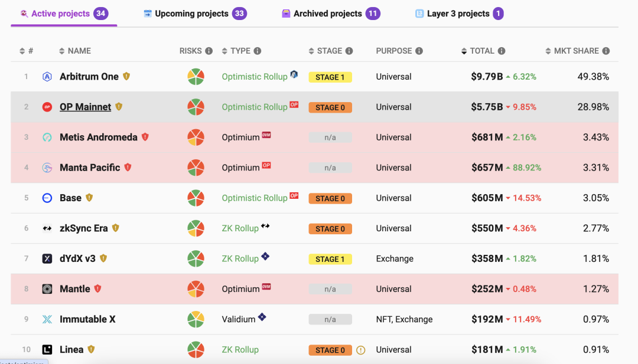Open the Archived projects tab
Screen dimensions: 638x364
[327, 14]
